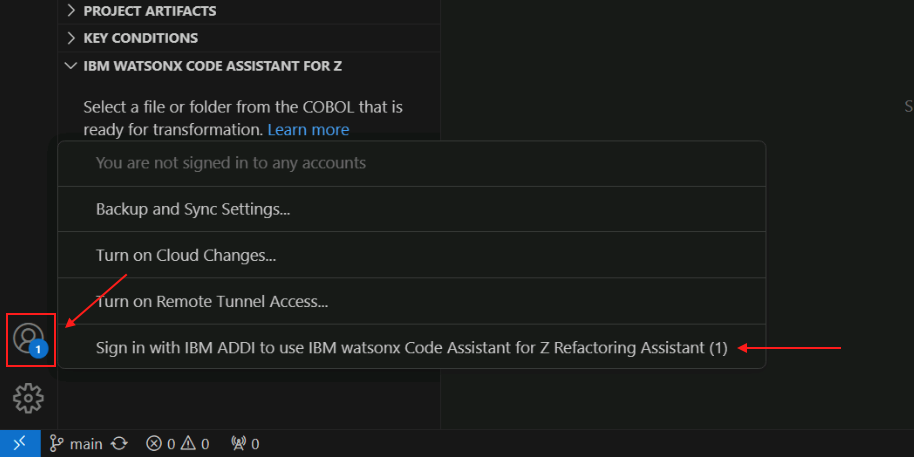Open errors count in status bar
Viewport: 914px width, 457px height.
(160, 444)
